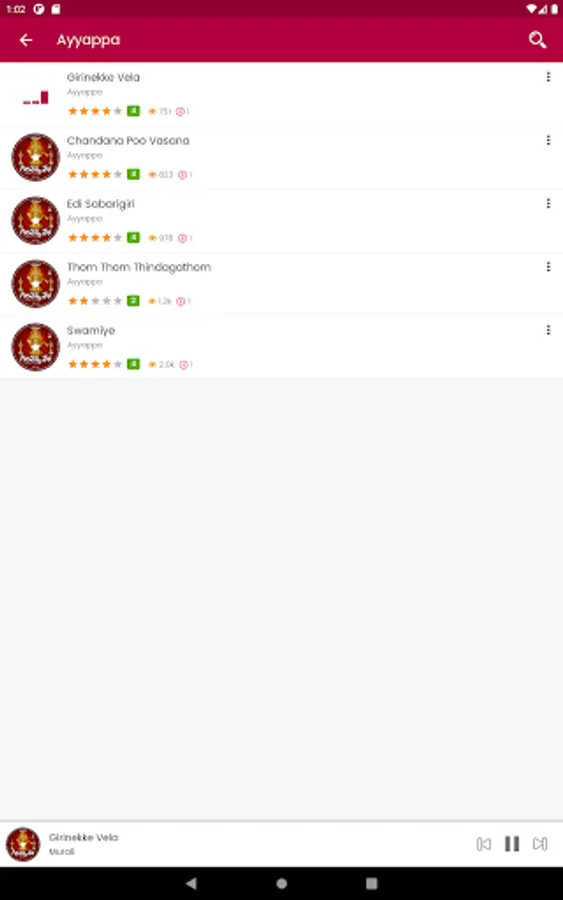Tap the Android recent apps square button

click(x=372, y=883)
